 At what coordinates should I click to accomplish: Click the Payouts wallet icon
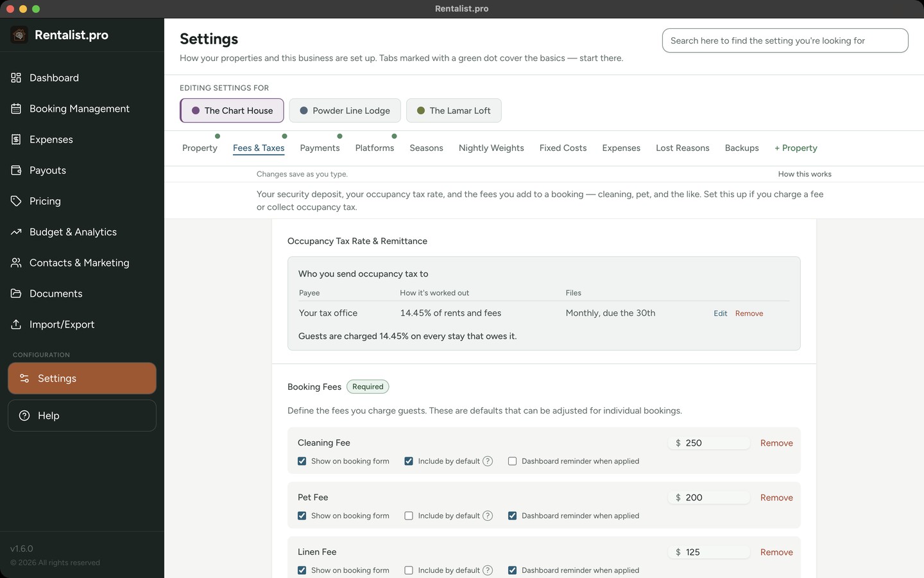click(16, 170)
